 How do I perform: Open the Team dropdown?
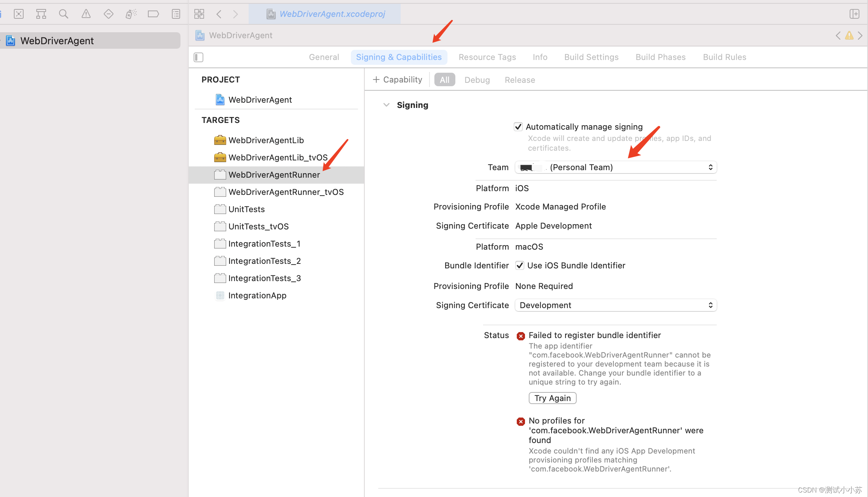pos(616,167)
